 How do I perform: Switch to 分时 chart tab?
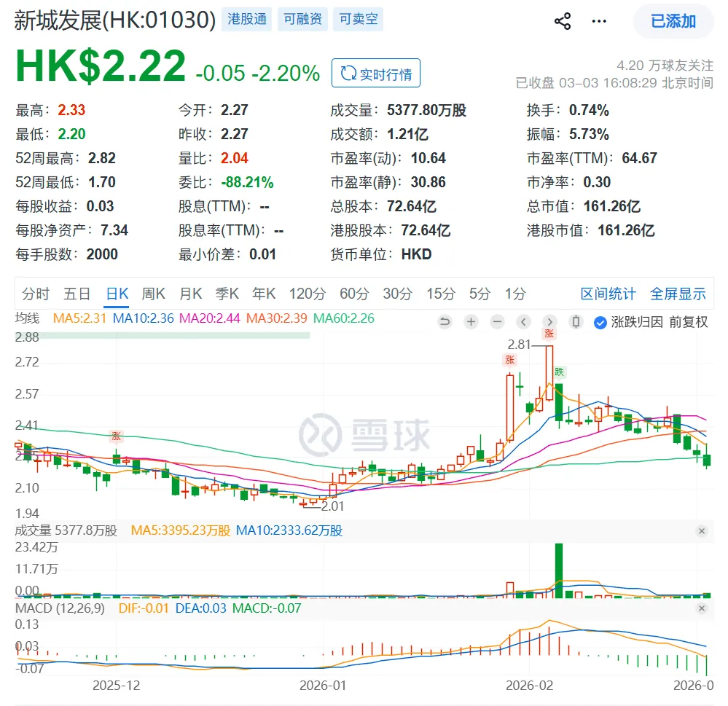tap(35, 294)
